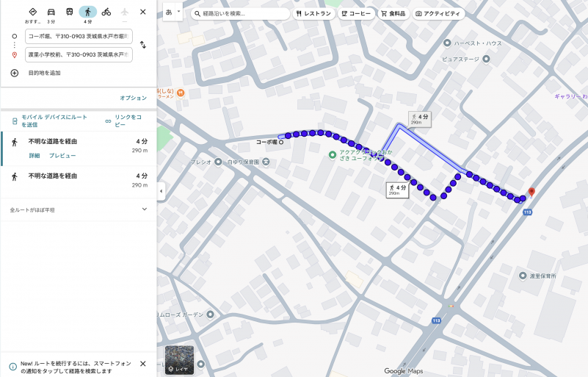
Task: Click the add destination plus icon
Action: 14,73
